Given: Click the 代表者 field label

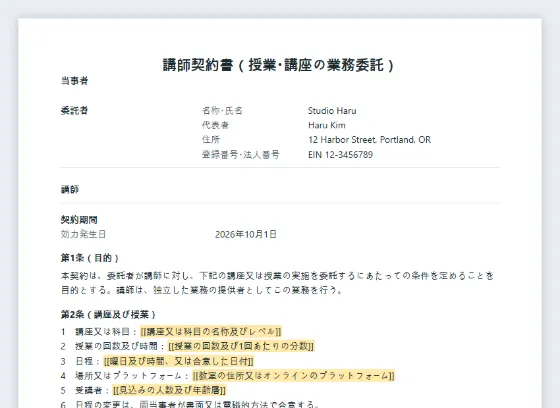Looking at the screenshot, I should 215,125.
